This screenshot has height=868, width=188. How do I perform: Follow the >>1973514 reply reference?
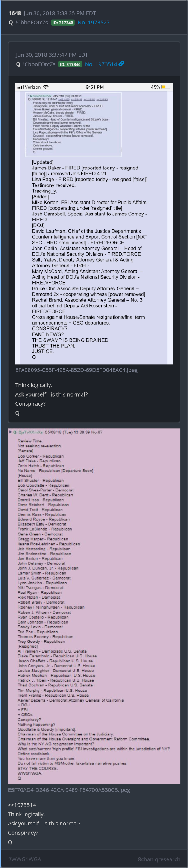[22, 805]
